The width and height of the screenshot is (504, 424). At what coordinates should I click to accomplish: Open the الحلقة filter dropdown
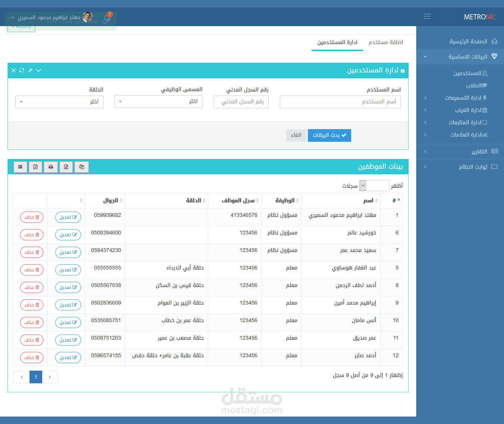59,102
